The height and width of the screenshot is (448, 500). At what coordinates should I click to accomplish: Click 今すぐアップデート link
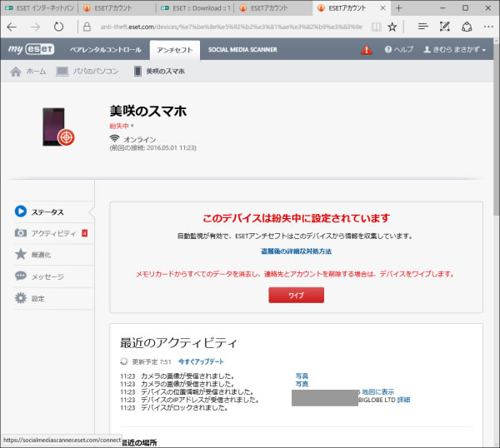(x=201, y=361)
